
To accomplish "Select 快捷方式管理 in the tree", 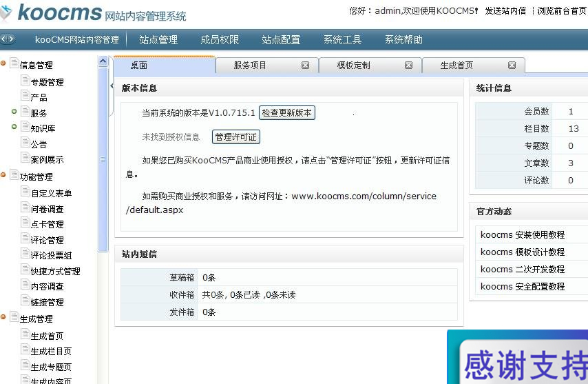I will pos(56,271).
